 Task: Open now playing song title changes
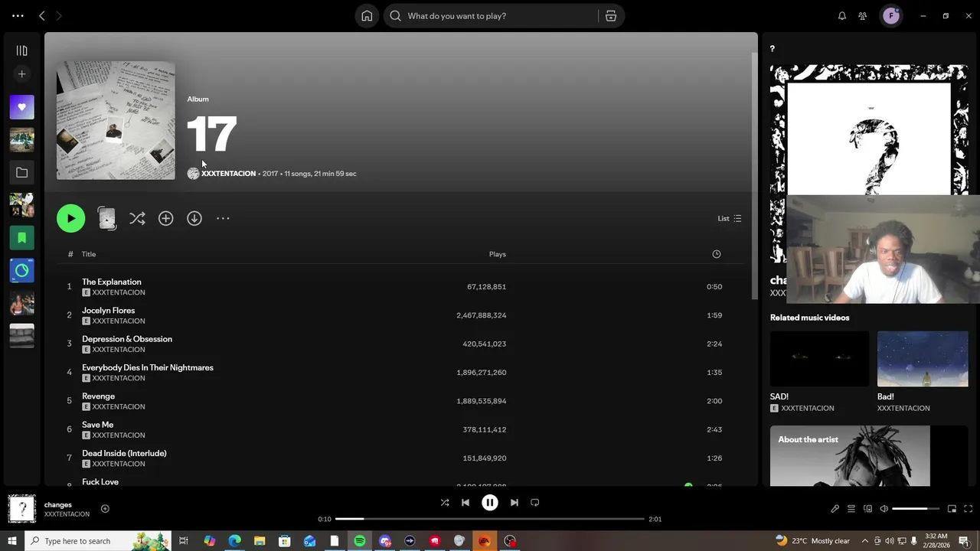pyautogui.click(x=58, y=505)
